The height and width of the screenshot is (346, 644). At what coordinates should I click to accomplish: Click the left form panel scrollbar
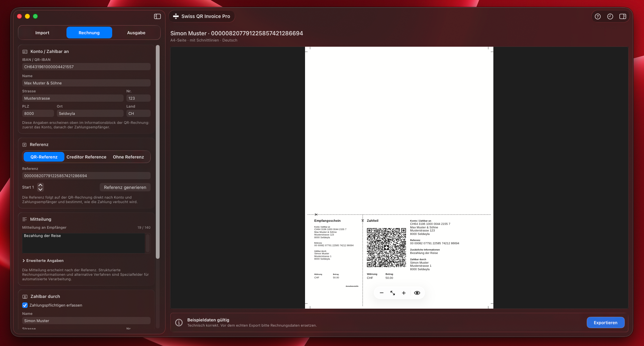coord(158,152)
